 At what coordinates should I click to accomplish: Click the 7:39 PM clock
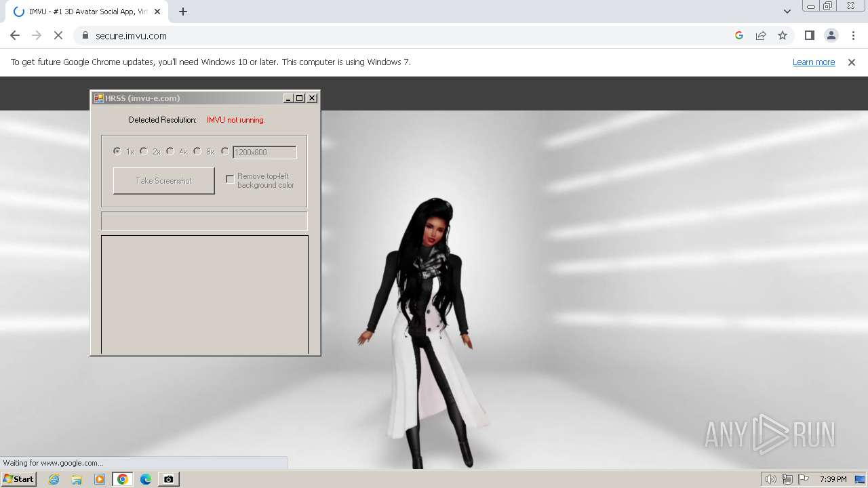pyautogui.click(x=833, y=479)
